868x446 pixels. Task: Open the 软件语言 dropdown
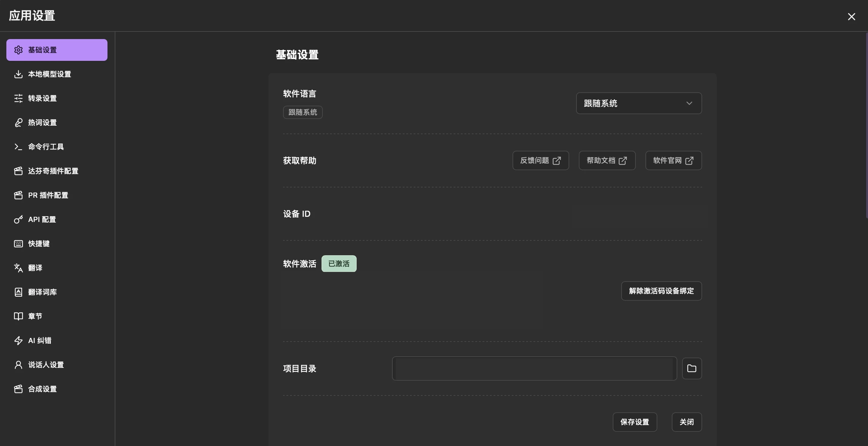click(x=639, y=103)
